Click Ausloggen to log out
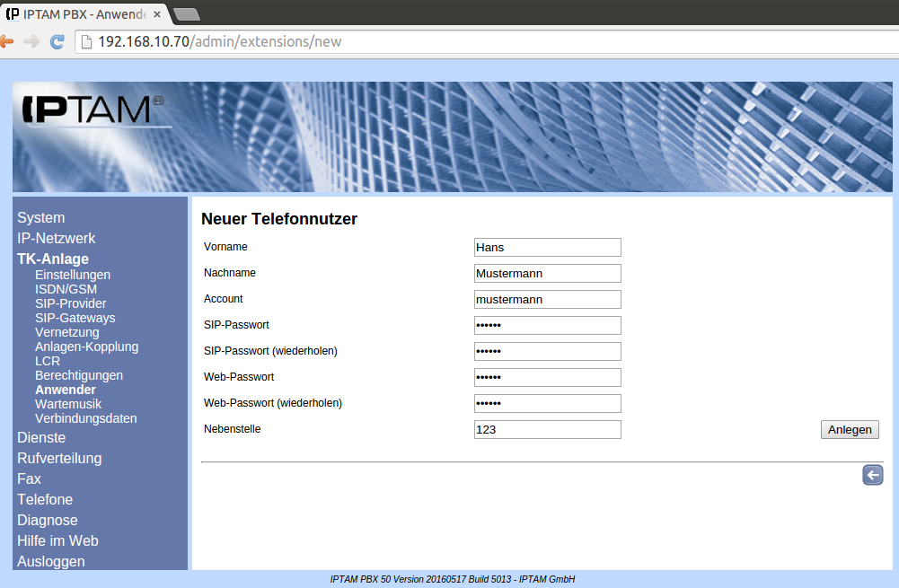 pyautogui.click(x=51, y=561)
